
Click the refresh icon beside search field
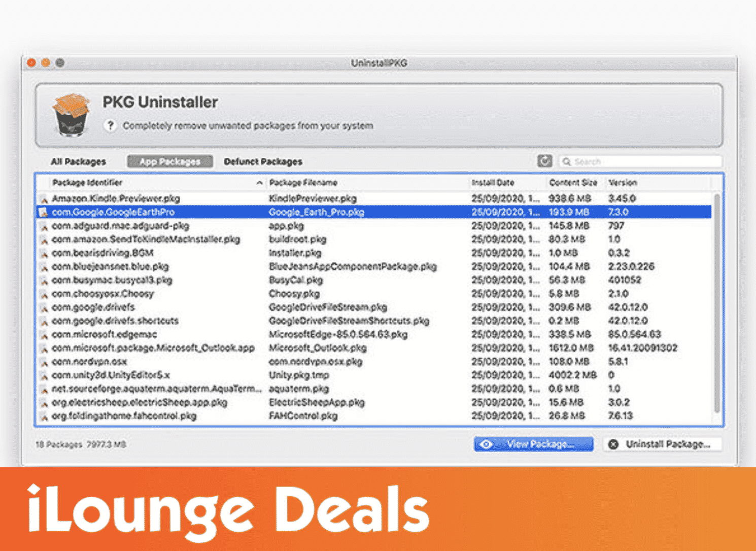coord(544,161)
